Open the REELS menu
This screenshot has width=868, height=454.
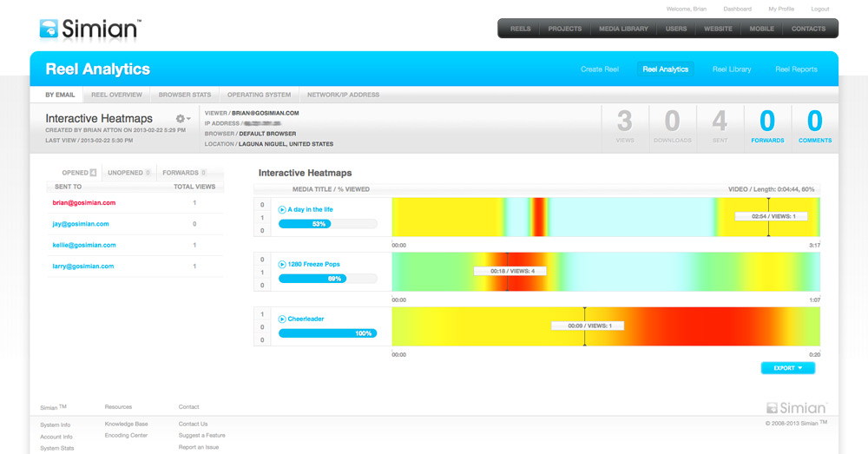520,29
